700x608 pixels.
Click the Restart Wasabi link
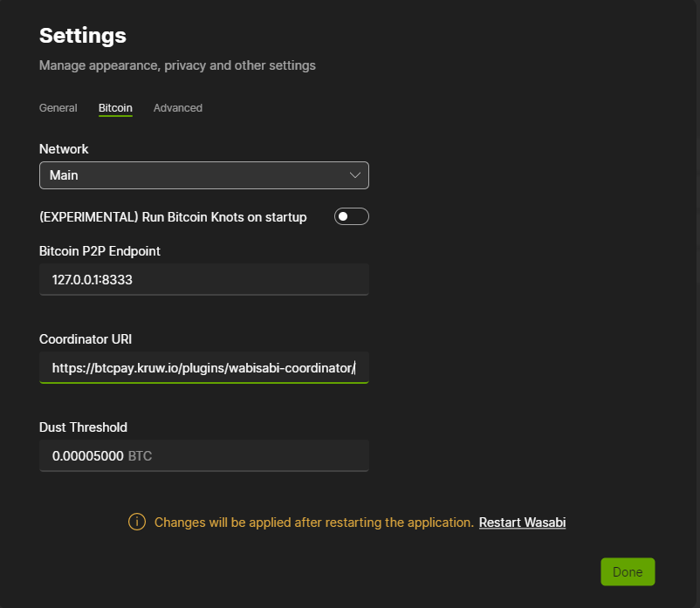[x=522, y=523]
